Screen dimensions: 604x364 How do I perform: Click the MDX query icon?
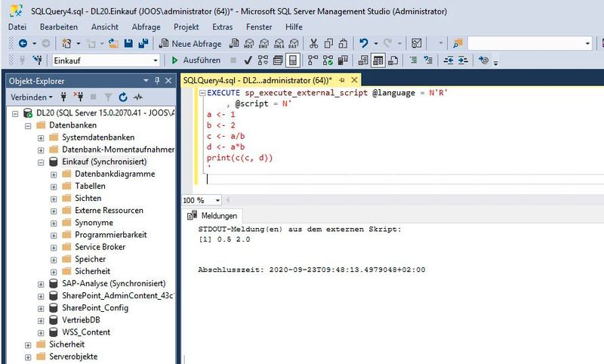(x=249, y=44)
